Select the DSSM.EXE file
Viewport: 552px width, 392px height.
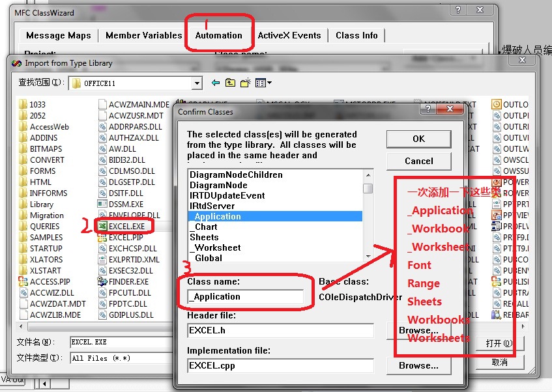point(121,204)
